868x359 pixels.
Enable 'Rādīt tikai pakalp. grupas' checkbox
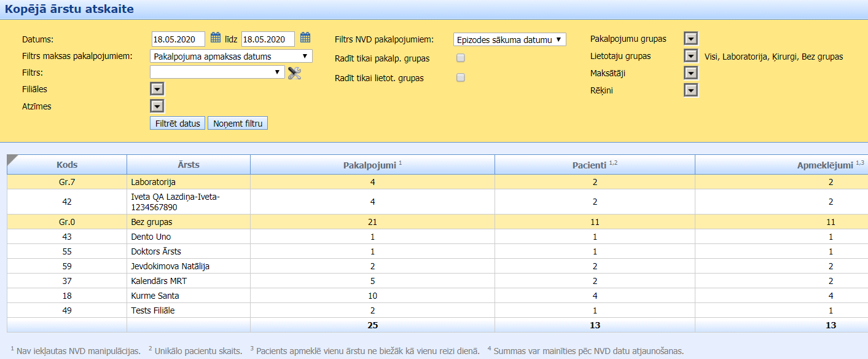tap(461, 58)
